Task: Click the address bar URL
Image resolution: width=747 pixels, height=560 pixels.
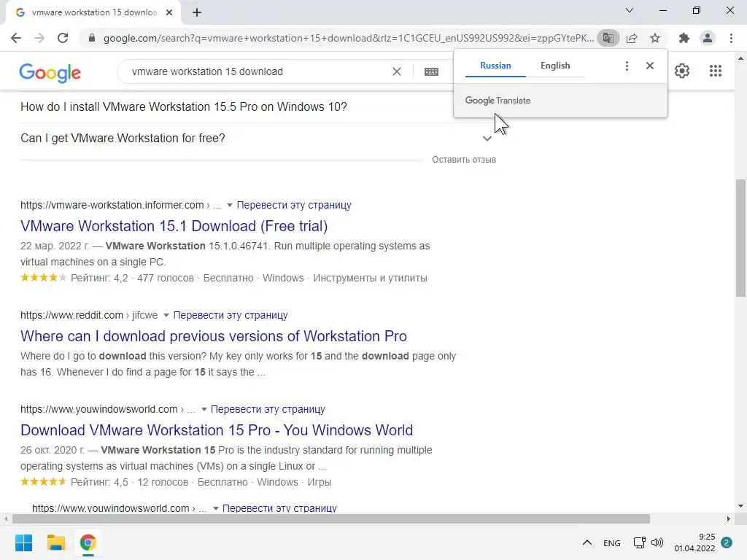Action: 348,38
